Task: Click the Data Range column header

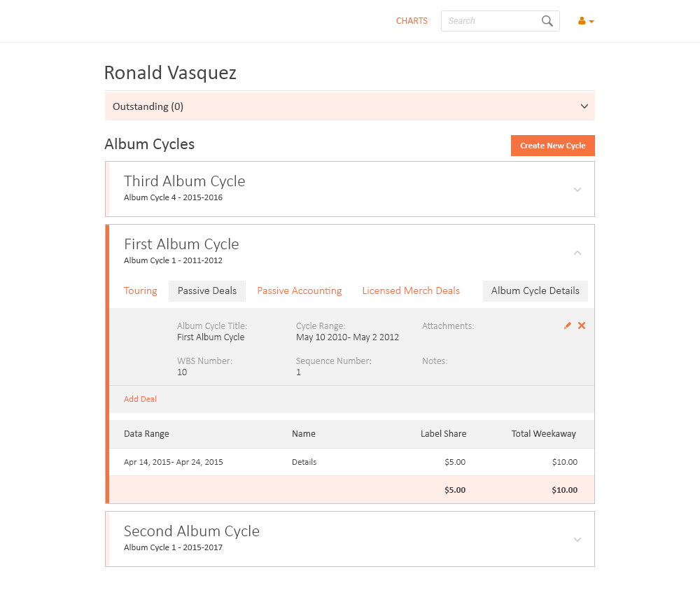Action: click(146, 434)
